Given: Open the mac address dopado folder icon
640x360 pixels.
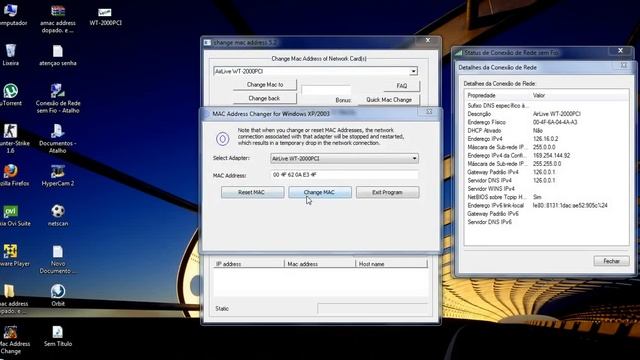Looking at the screenshot, I should click(11, 299).
